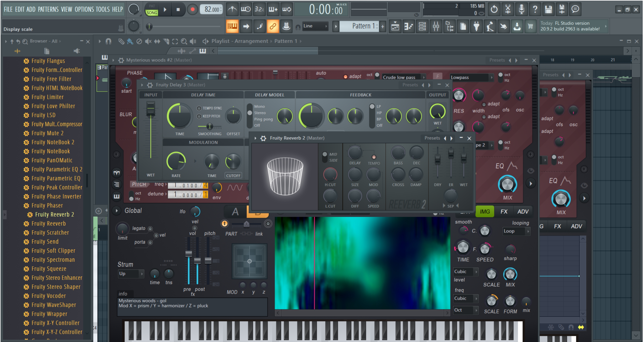This screenshot has height=342, width=644.
Task: Open the looping mode Loop dropdown
Action: pos(516,231)
